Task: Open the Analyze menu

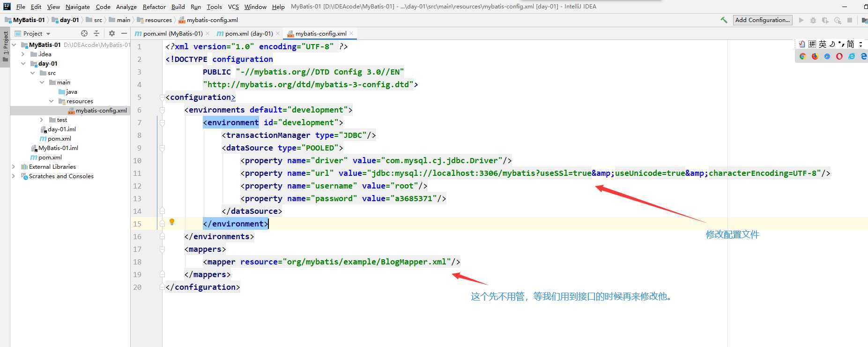Action: 126,7
